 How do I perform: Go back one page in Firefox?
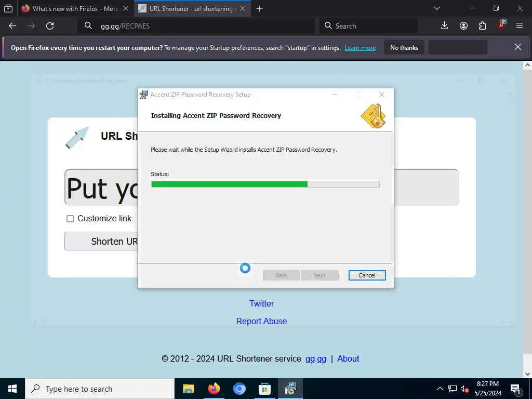12,26
